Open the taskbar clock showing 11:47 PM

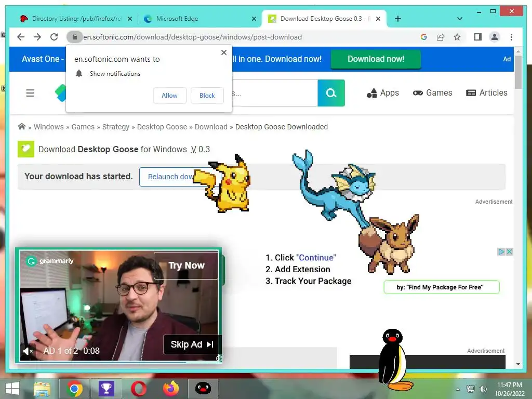click(509, 389)
